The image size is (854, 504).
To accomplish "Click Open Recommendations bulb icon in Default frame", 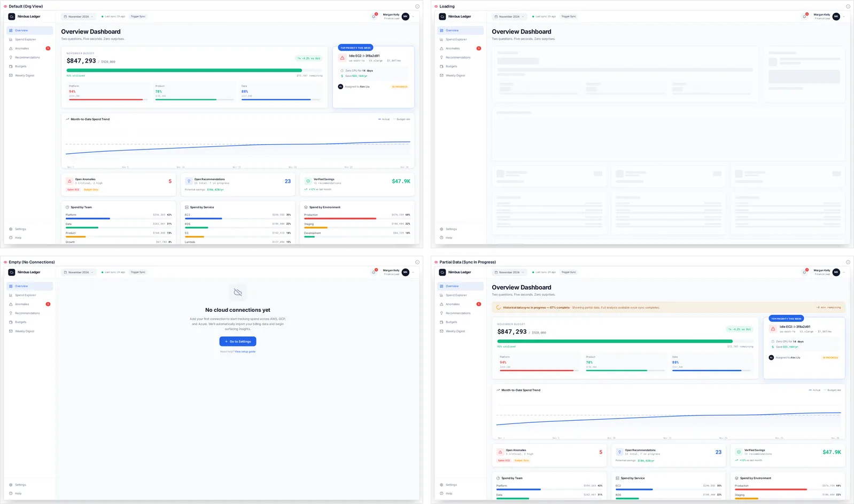I will (189, 181).
